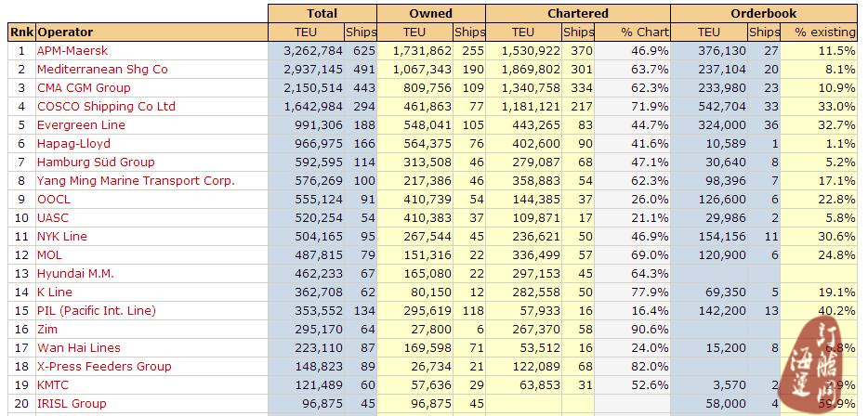868x416 pixels.
Task: Click the Orderbook group header
Action: point(763,13)
